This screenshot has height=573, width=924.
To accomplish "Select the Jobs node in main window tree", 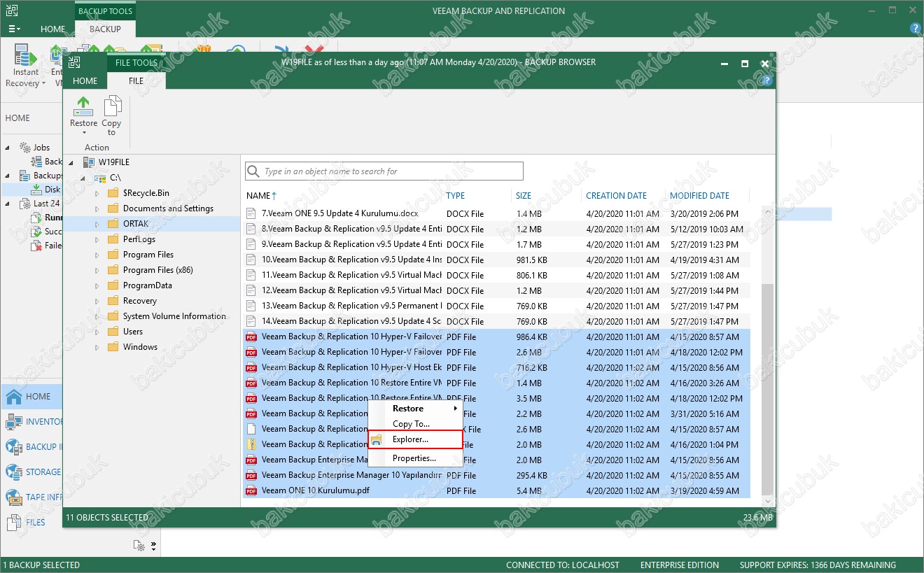I will pyautogui.click(x=41, y=148).
